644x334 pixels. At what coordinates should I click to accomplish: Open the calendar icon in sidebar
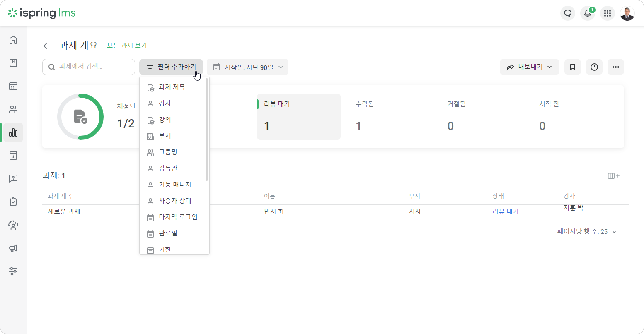(x=13, y=86)
